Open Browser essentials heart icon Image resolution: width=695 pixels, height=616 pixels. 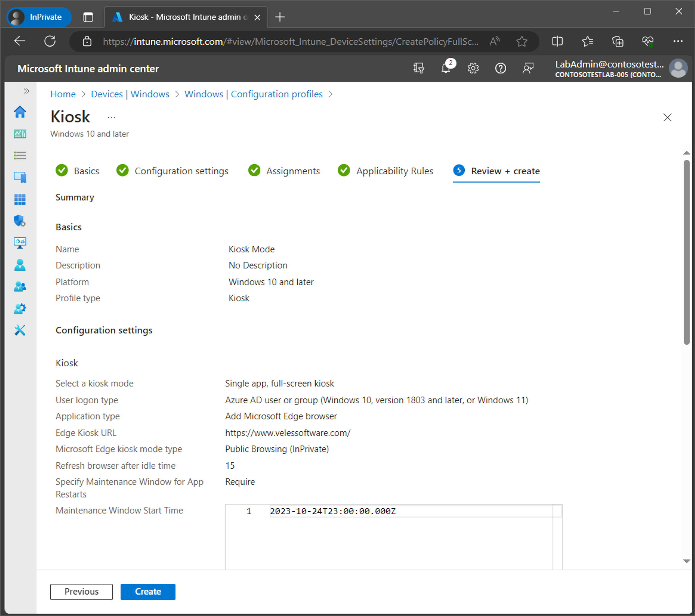(x=648, y=41)
